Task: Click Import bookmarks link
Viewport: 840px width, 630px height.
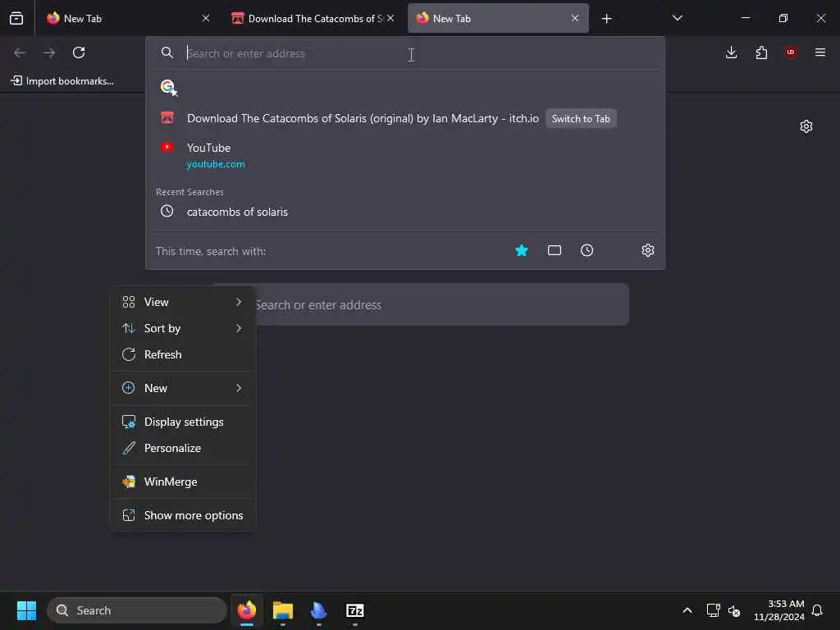Action: click(x=62, y=81)
